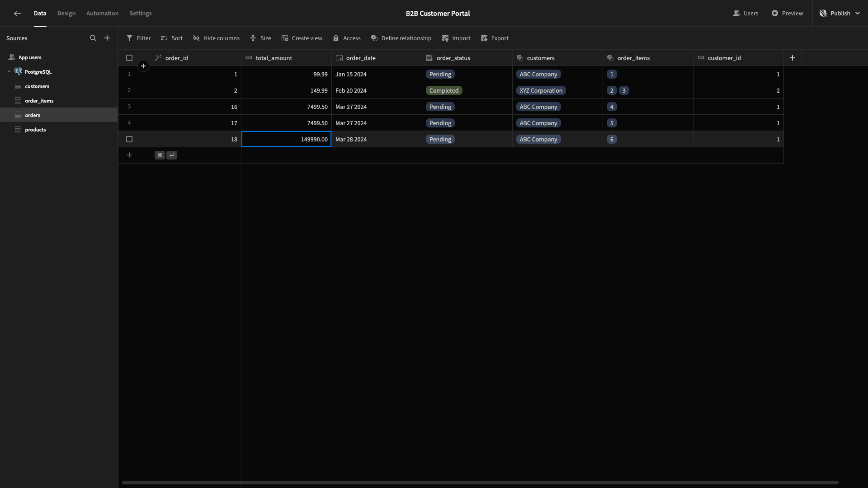
Task: Toggle the select-all rows checkbox
Action: [129, 58]
